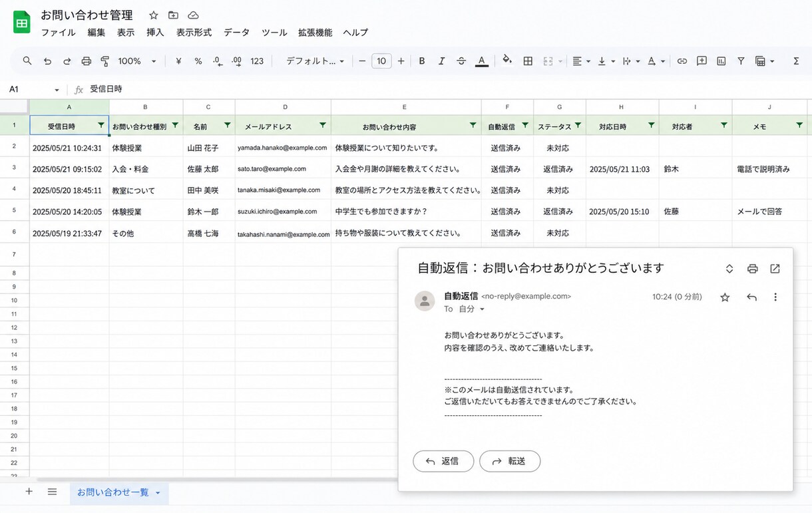Insert a comment from the toolbar
This screenshot has height=513, width=812.
[x=702, y=61]
